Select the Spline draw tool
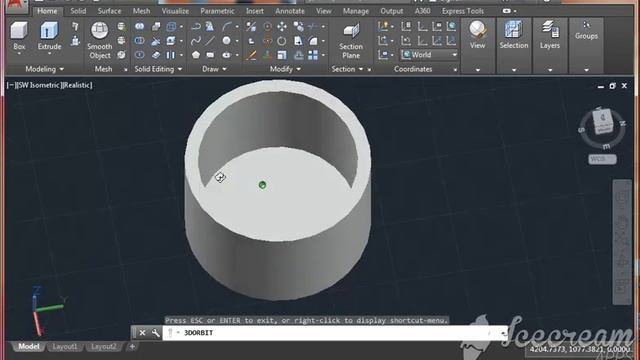Viewport: 640px width, 360px height. point(196,41)
